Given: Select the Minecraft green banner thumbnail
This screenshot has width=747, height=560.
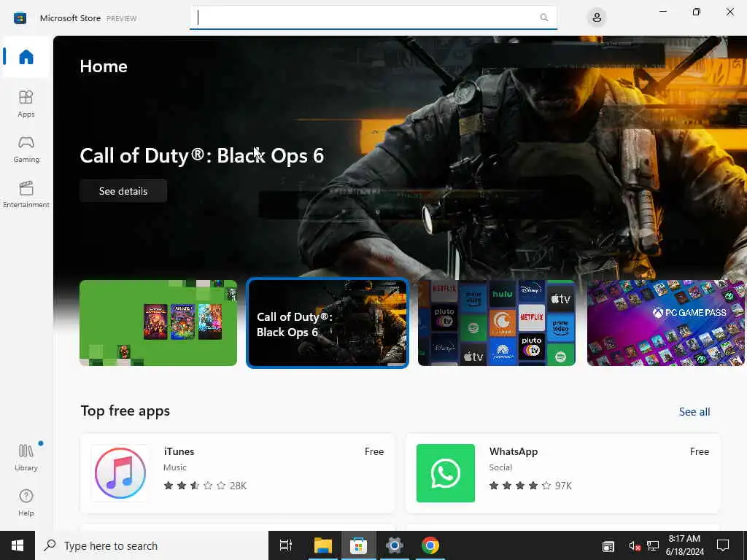Looking at the screenshot, I should tap(158, 323).
